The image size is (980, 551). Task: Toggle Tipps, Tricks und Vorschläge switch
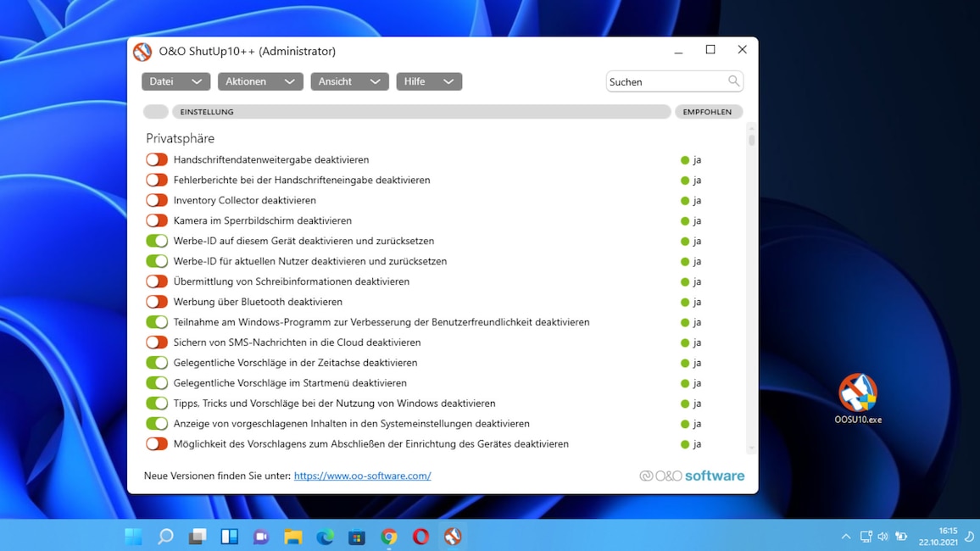(157, 403)
